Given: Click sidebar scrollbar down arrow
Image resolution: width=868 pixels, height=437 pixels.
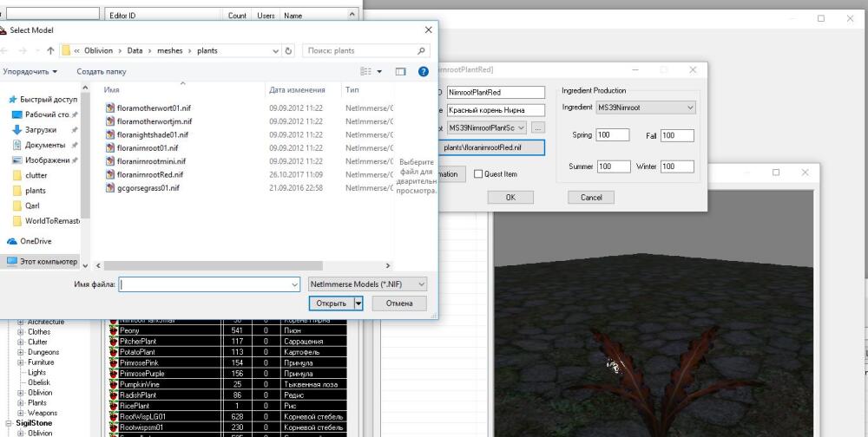Looking at the screenshot, I should [85, 265].
